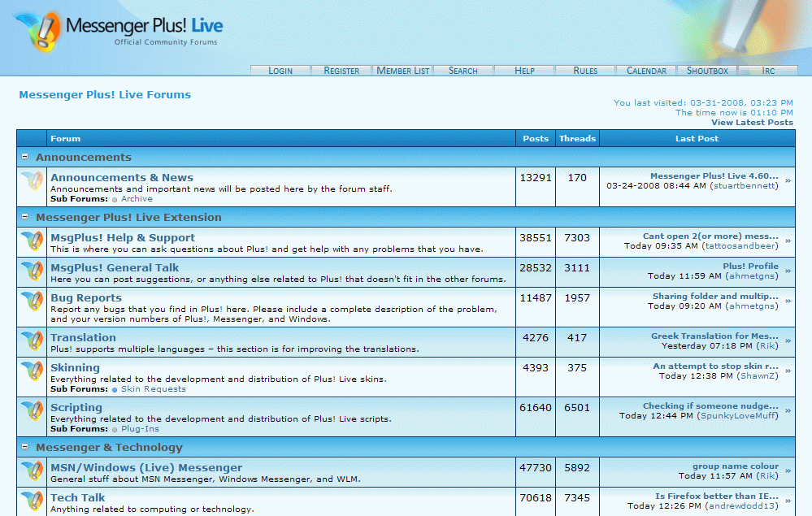Collapse the Announcements category
Viewport: 812px width, 516px height.
[x=25, y=157]
